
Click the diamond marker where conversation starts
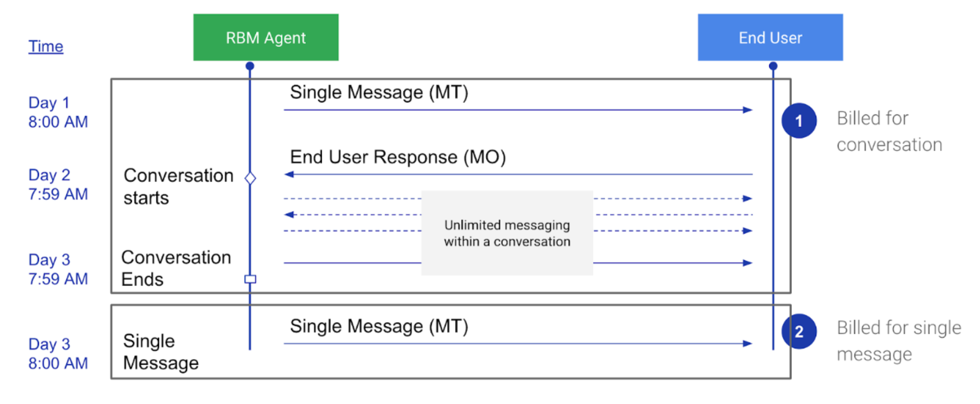[250, 178]
